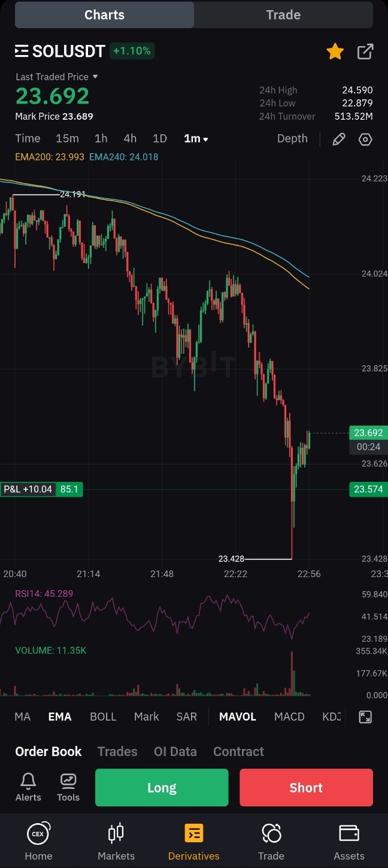The width and height of the screenshot is (388, 868).
Task: Select the 1h chart interval
Action: (x=101, y=138)
